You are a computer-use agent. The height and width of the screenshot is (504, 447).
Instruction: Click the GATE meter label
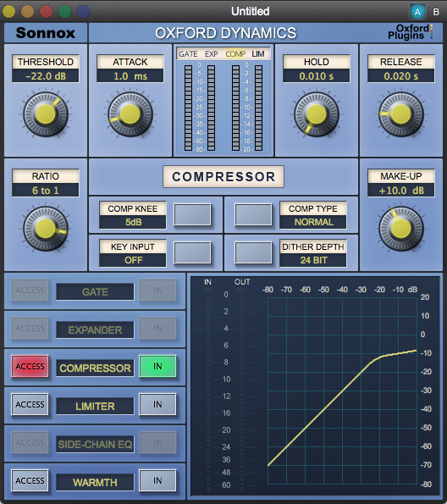pyautogui.click(x=188, y=54)
